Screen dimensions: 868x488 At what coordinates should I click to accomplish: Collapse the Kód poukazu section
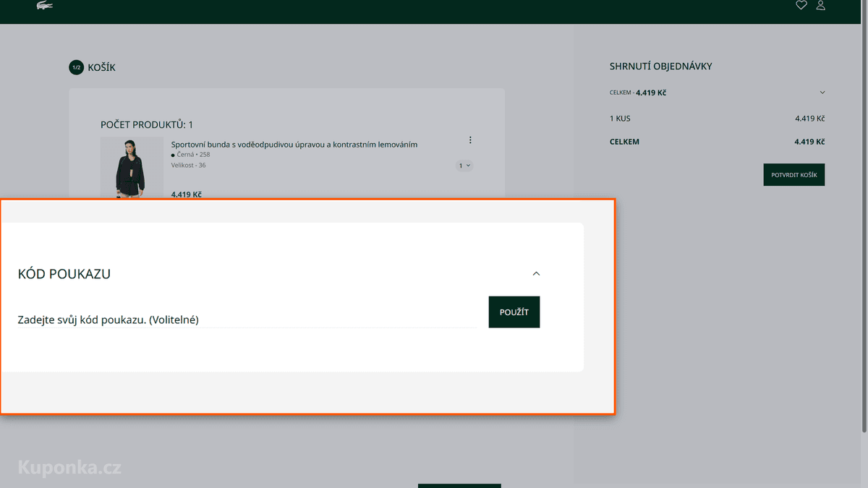536,273
